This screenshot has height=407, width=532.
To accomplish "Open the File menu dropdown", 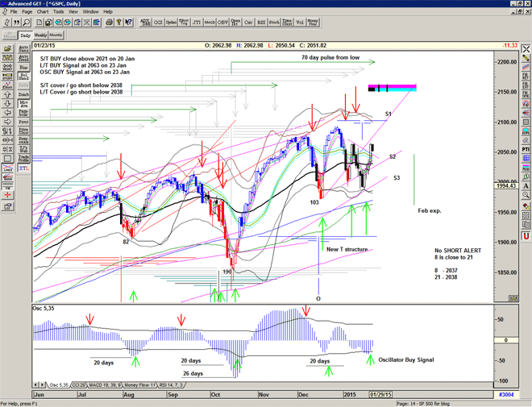I will tap(14, 12).
